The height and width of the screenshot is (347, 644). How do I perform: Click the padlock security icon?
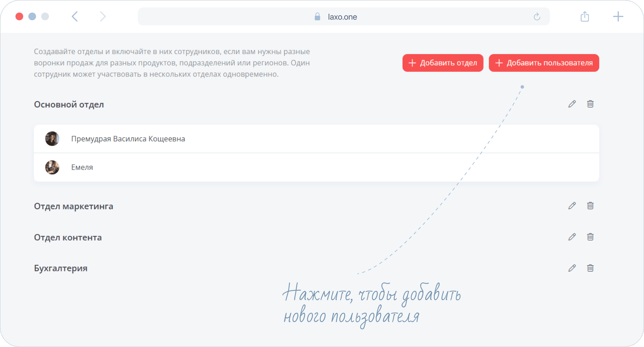coord(317,17)
